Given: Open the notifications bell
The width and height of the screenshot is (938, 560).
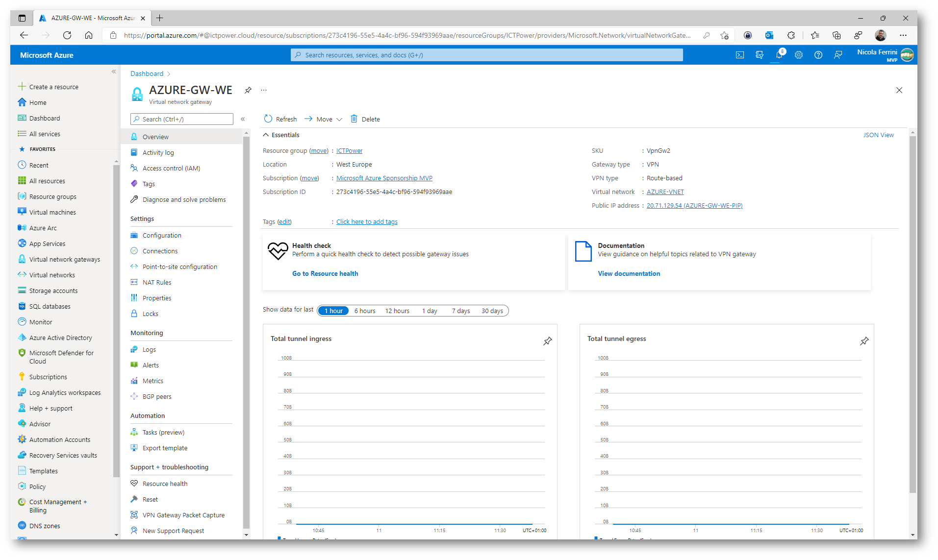Looking at the screenshot, I should tap(779, 55).
